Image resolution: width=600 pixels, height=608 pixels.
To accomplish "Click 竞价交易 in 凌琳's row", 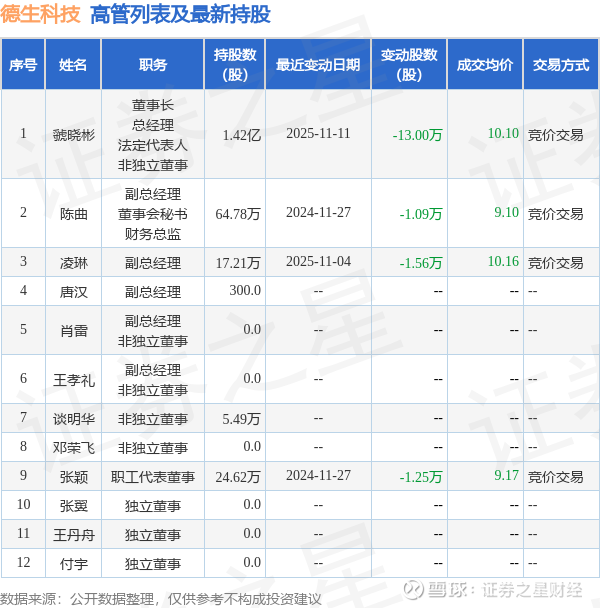I will click(x=555, y=263).
